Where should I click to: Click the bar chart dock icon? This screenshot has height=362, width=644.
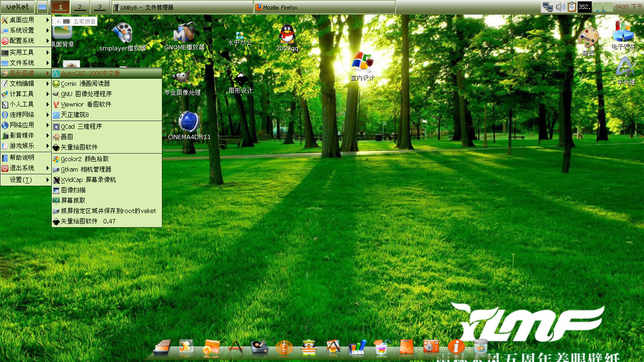tap(357, 348)
